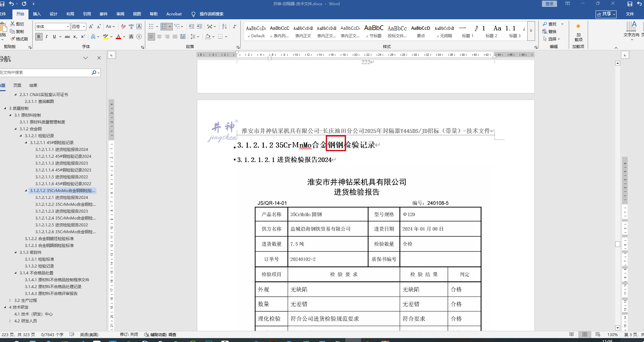Viewport: 644px width, 342px height.
Task: Expand the 3.2 生产过程 heading
Action: pyautogui.click(x=10, y=300)
